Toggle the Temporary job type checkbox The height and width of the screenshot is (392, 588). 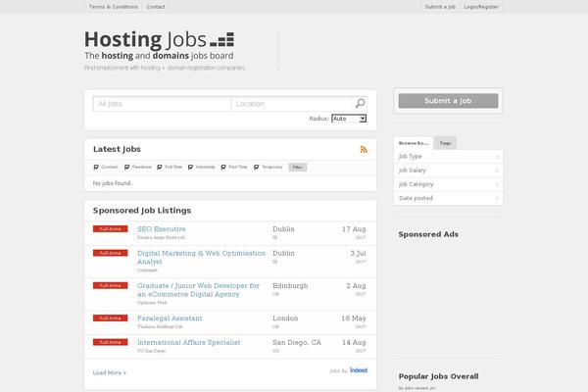click(x=257, y=167)
